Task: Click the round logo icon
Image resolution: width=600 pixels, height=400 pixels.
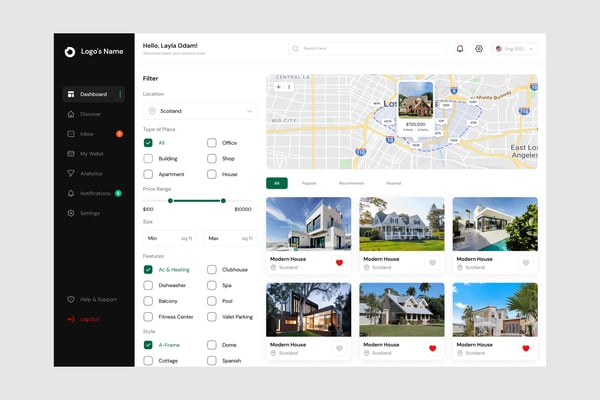Action: (70, 51)
